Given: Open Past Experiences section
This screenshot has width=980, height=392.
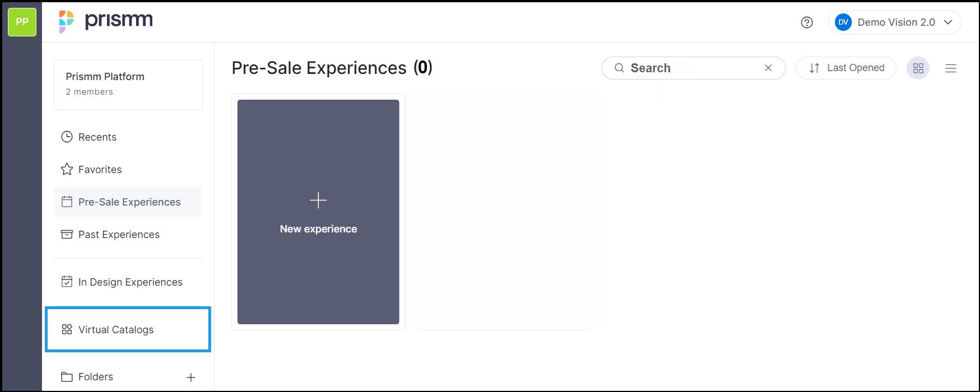Looking at the screenshot, I should (x=119, y=235).
